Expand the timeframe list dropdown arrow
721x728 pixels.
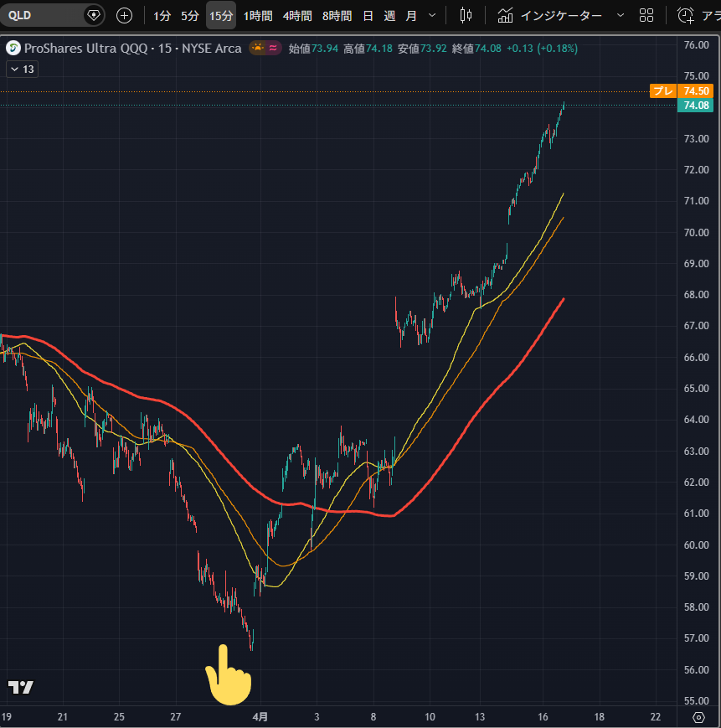coord(432,16)
